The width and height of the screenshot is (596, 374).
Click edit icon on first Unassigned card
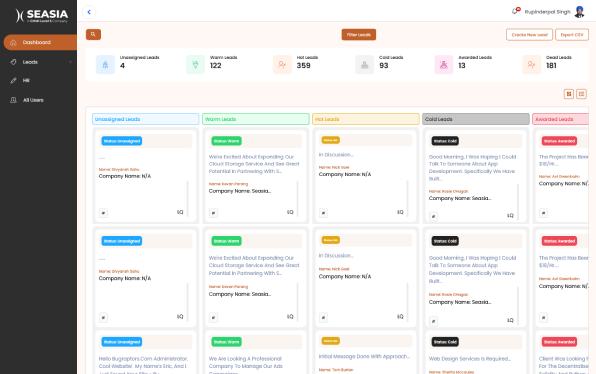pyautogui.click(x=103, y=213)
